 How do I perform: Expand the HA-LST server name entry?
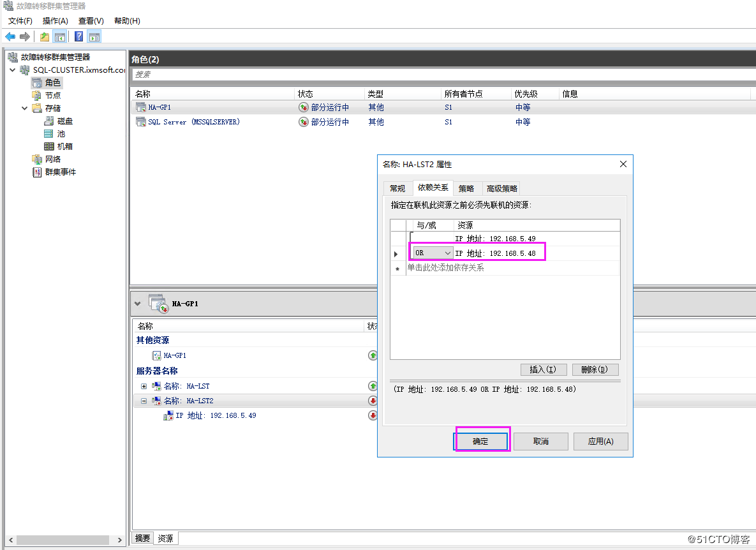coord(144,385)
